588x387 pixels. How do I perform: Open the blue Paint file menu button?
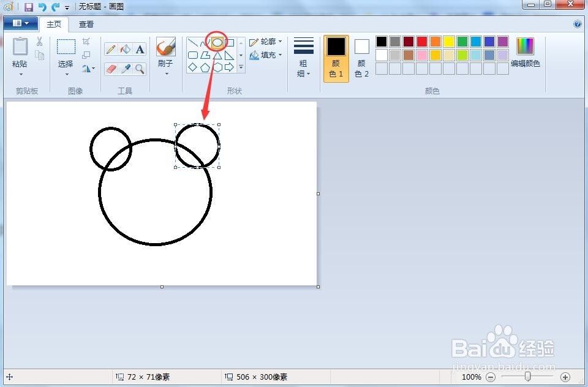(20, 23)
